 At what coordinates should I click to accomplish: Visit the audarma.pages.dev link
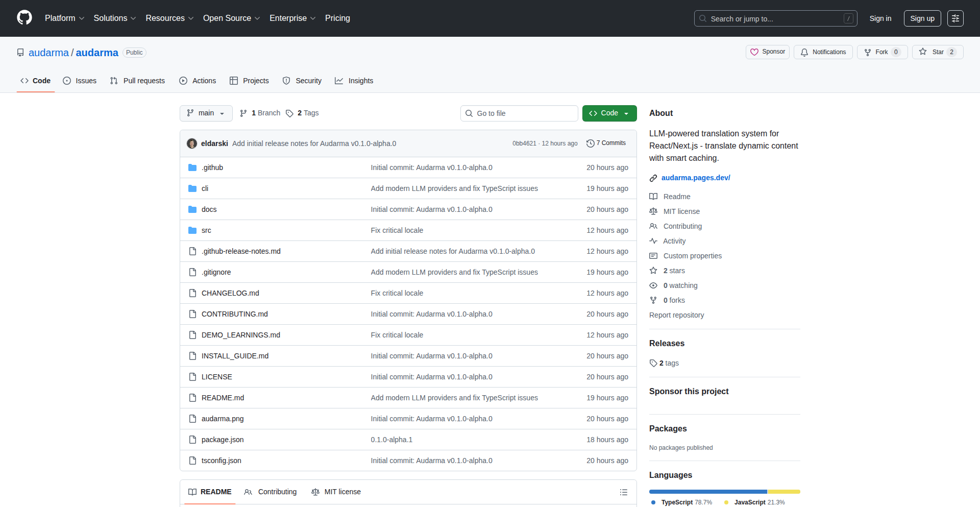click(x=695, y=178)
